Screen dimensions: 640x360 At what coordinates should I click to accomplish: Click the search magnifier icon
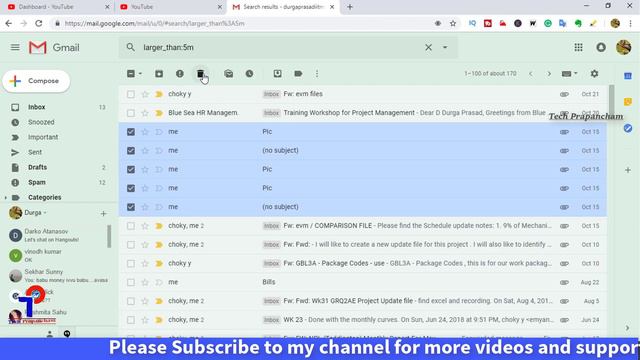[x=131, y=47]
